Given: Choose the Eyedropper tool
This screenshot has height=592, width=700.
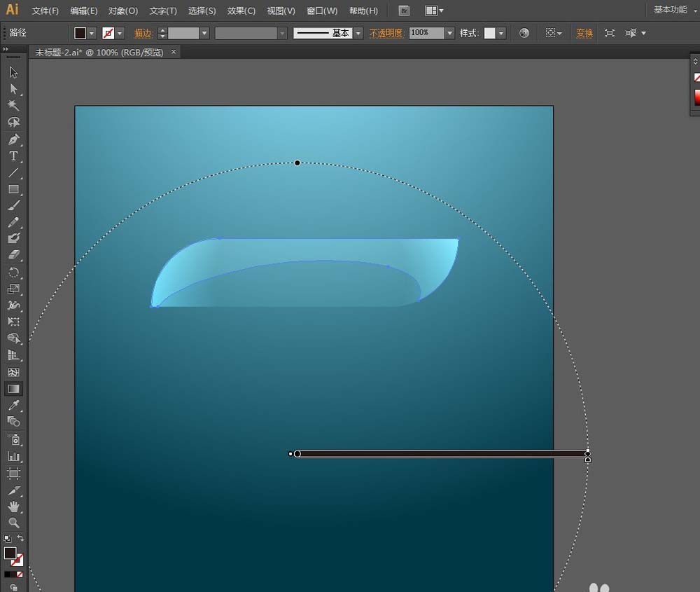Looking at the screenshot, I should (13, 405).
